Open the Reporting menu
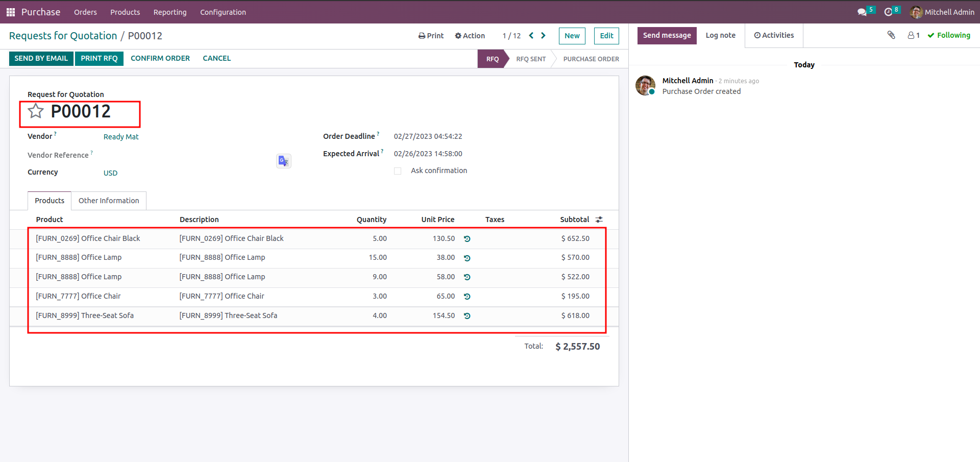980x462 pixels. click(170, 12)
